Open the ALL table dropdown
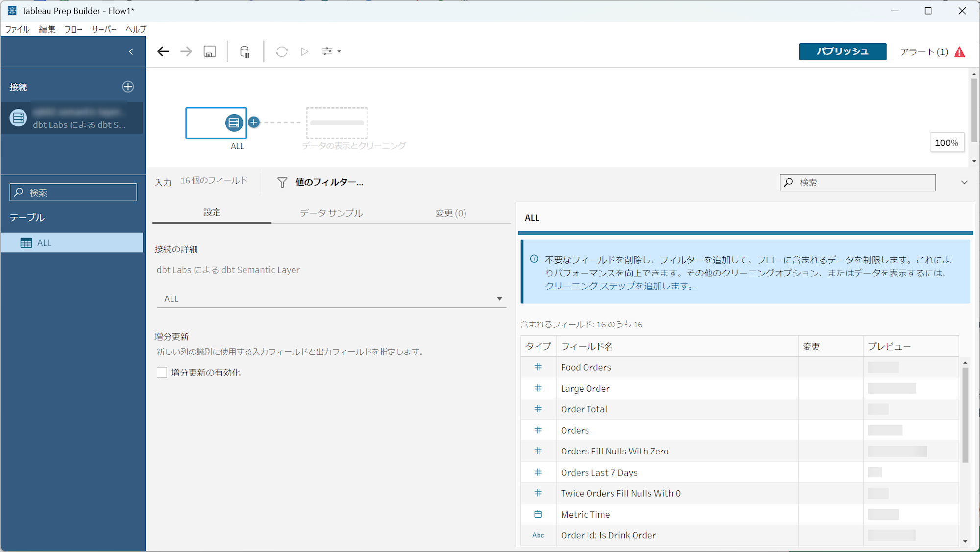The width and height of the screenshot is (980, 552). [499, 299]
